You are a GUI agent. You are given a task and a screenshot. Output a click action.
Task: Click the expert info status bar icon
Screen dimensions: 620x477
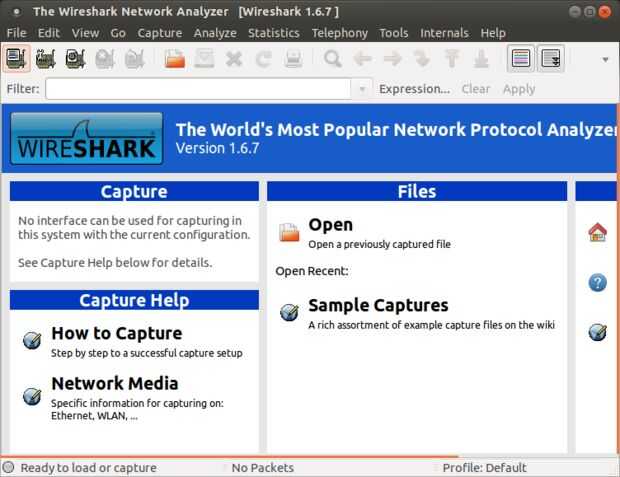(8, 468)
